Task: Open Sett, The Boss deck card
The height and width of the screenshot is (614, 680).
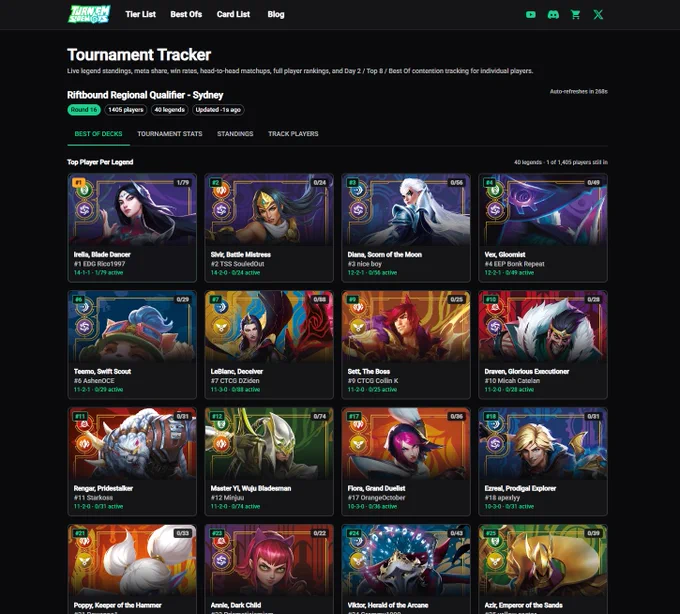Action: (x=406, y=345)
